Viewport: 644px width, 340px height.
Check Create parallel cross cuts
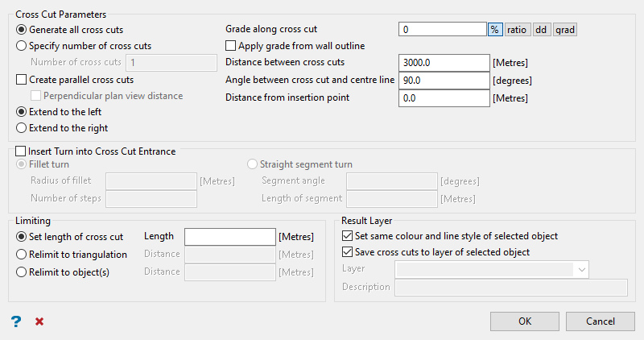[22, 80]
